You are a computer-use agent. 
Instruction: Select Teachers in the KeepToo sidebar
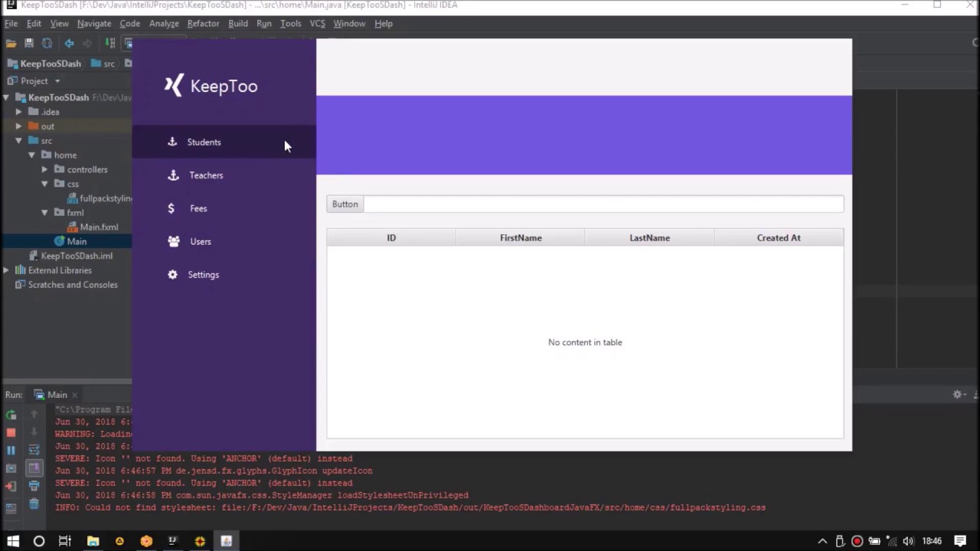pos(206,175)
